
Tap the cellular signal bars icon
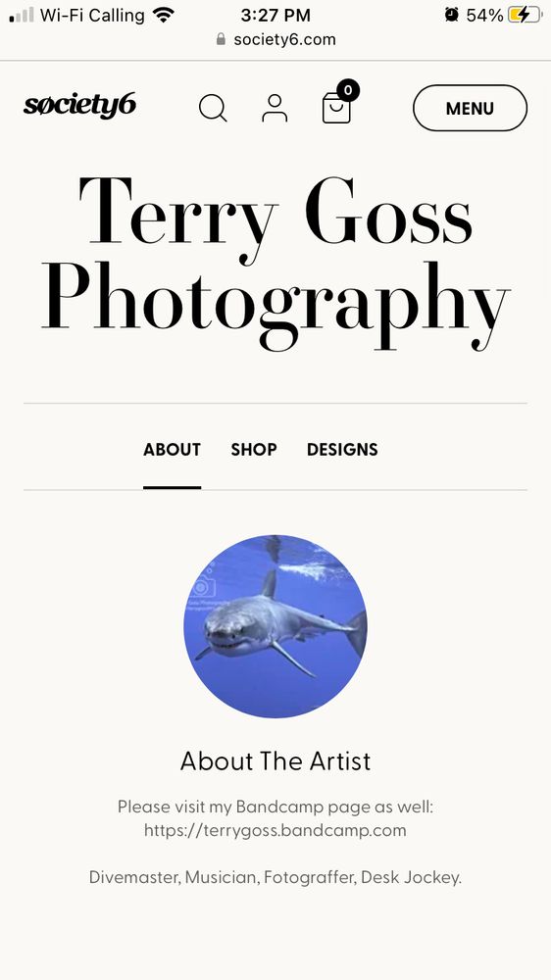[x=22, y=15]
